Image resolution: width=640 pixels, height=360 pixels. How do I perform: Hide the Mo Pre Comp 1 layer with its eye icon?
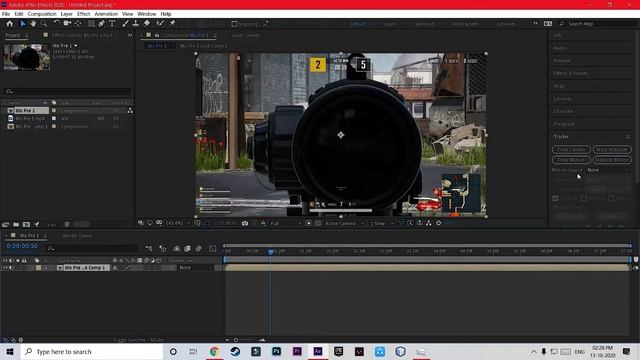point(5,268)
